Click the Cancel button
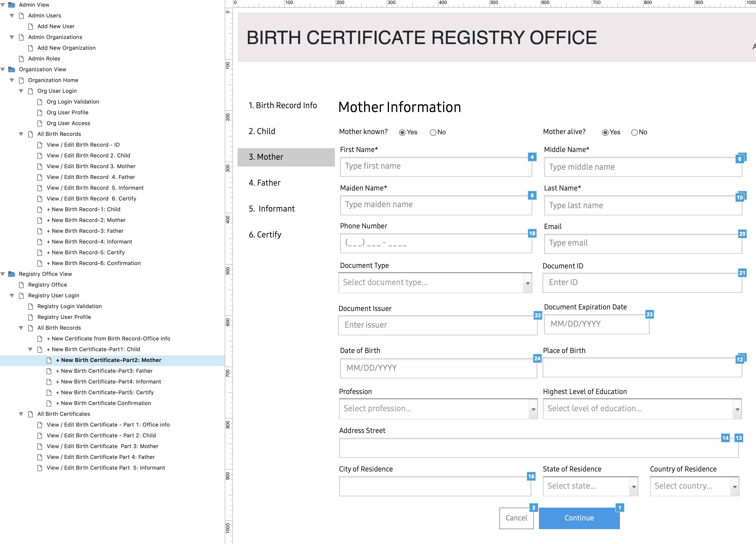756x544 pixels. pyautogui.click(x=516, y=518)
